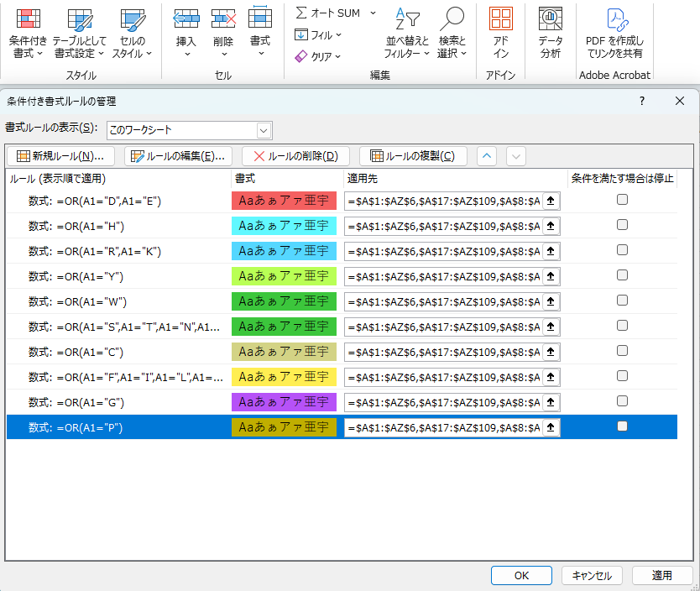The image size is (700, 591).
Task: Click 適用先 range field of "S","T","N" rule
Action: click(443, 327)
